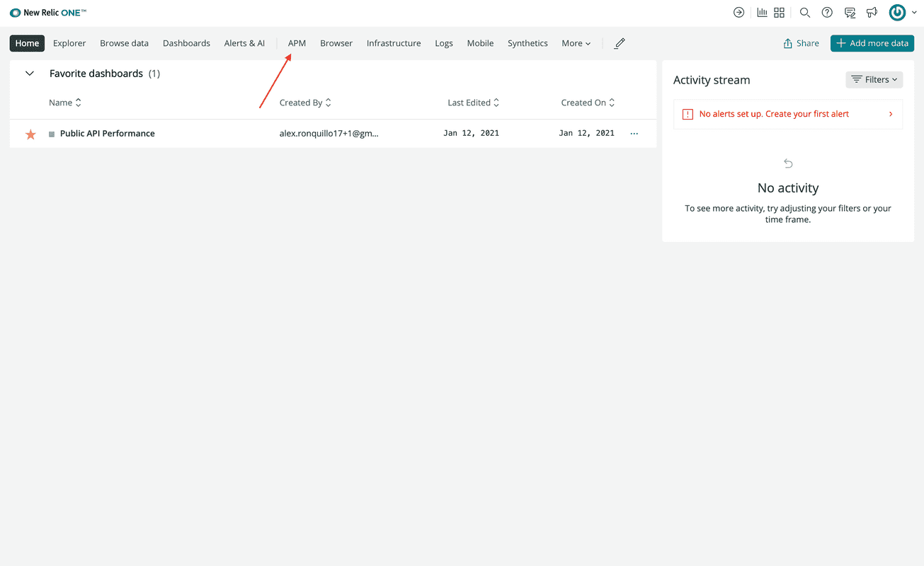
Task: Open the three-dot menu for Public API Performance
Action: [634, 134]
